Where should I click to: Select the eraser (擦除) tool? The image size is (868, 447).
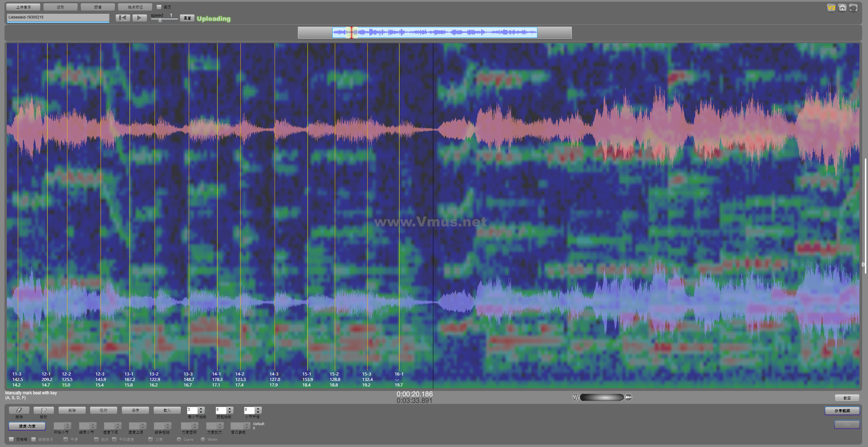point(19,410)
